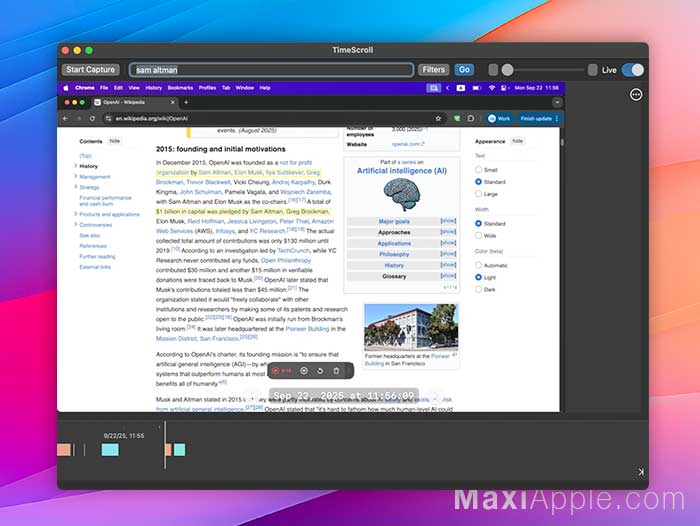Expand Controversies section in Contents
700x526 pixels.
[75, 225]
